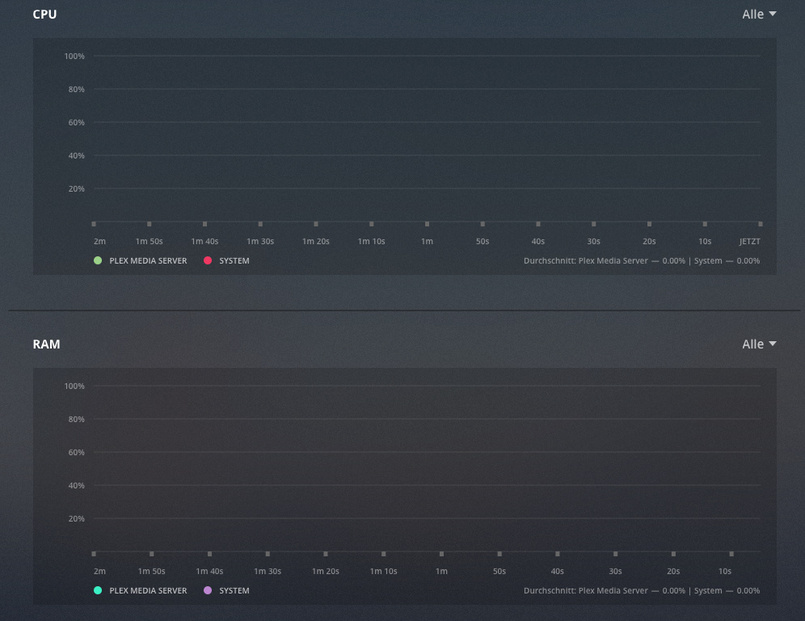Click the 10s label on RAM chart
Image resolution: width=805 pixels, height=621 pixels.
pos(725,571)
